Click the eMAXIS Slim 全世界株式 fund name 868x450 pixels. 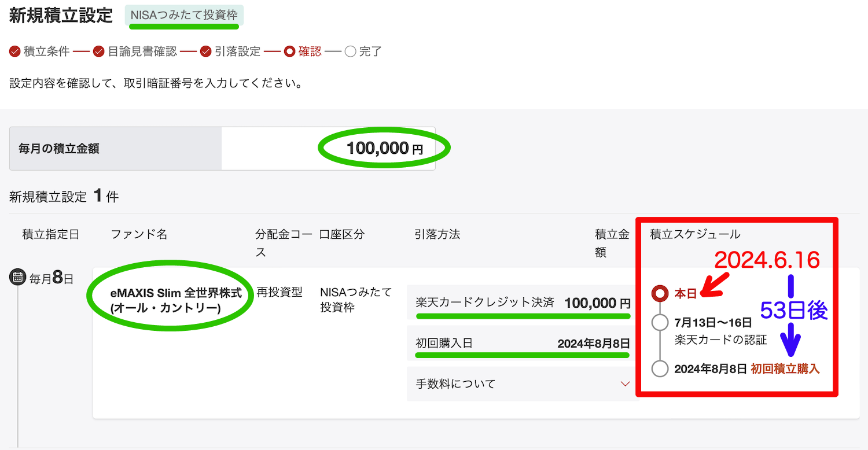tap(176, 301)
